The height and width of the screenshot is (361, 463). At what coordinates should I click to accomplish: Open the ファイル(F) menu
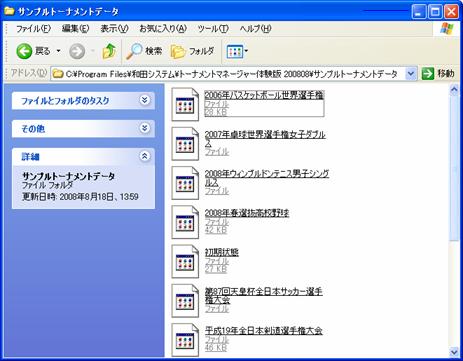(x=33, y=29)
